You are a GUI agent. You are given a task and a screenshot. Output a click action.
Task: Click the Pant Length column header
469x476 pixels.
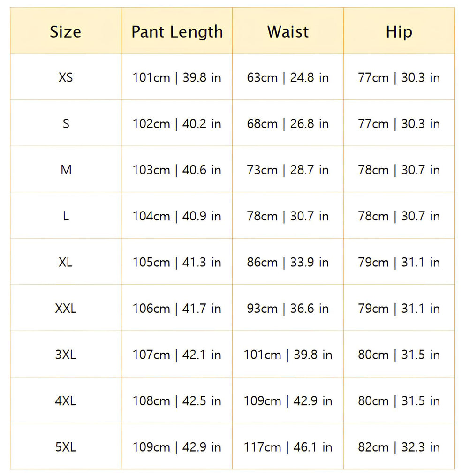click(x=177, y=32)
